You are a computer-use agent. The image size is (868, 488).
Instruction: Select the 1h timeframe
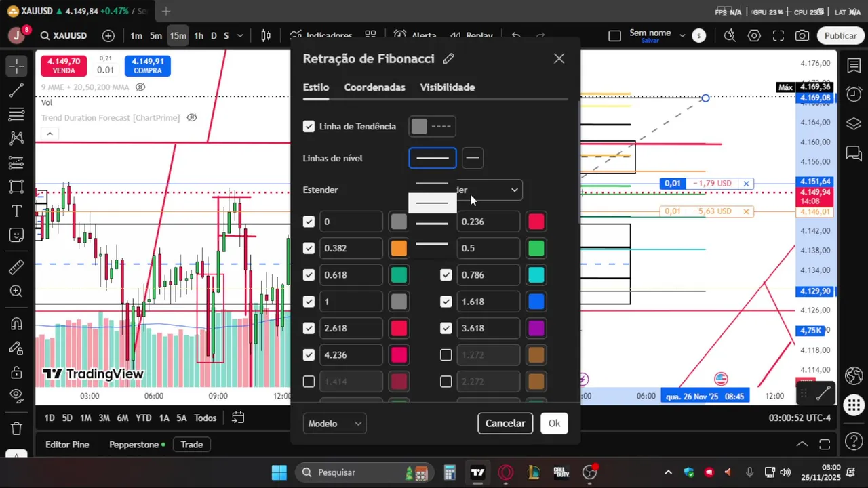199,35
